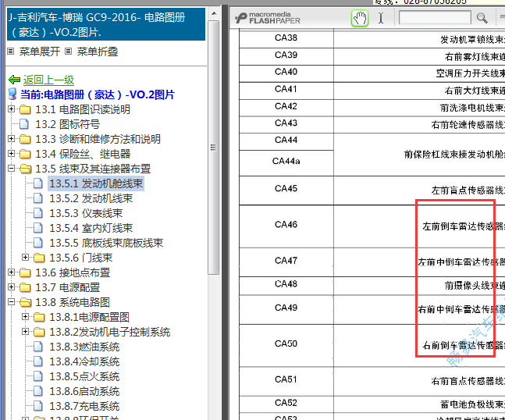Click the magnifier search icon
Screen dimensions: 505x420
[x=482, y=18]
